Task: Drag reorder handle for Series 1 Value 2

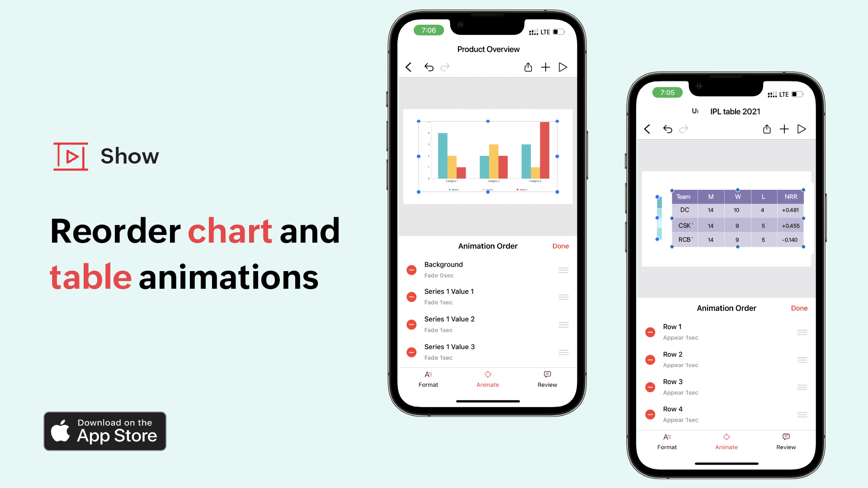Action: click(563, 325)
